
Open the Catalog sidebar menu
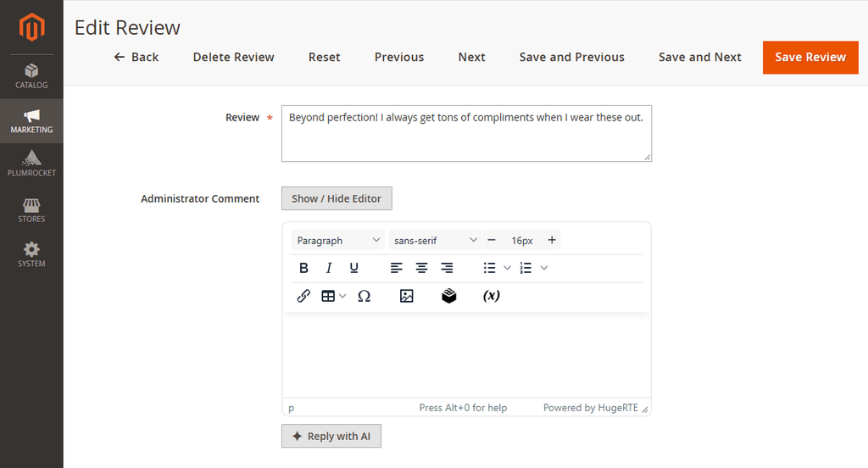[31, 76]
